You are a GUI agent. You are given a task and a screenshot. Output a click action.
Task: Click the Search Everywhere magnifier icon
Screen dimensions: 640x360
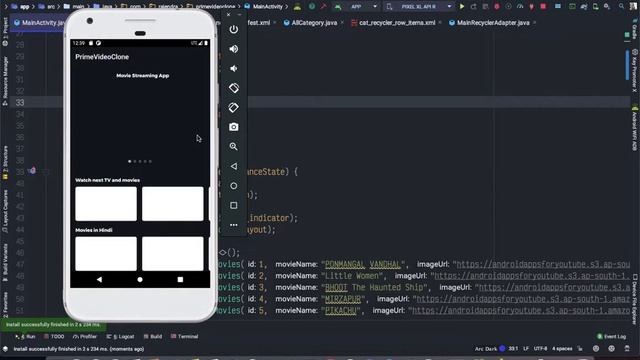621,7
